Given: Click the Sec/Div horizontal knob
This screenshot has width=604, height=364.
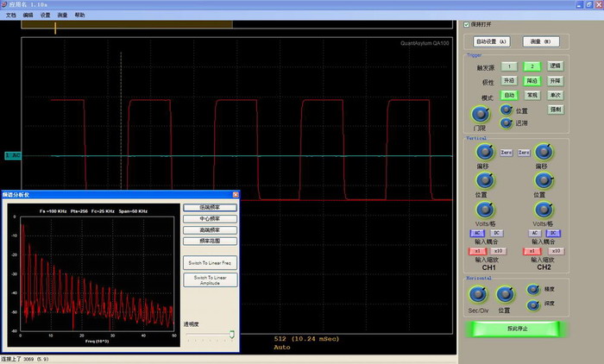Looking at the screenshot, I should [478, 295].
